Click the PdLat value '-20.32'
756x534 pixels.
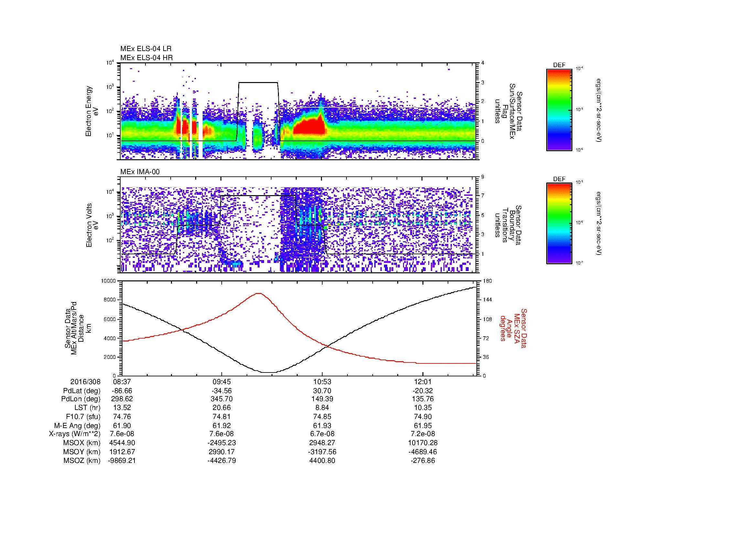click(x=423, y=391)
